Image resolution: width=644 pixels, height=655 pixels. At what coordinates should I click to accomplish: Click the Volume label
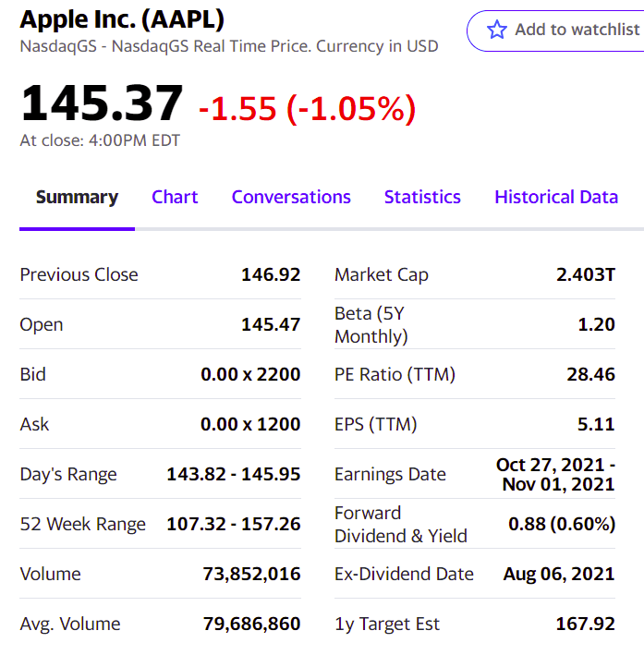[x=50, y=574]
